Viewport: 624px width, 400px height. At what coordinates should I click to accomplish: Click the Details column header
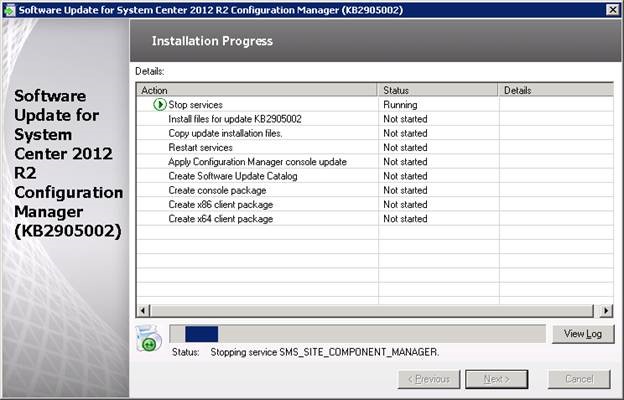click(x=556, y=90)
